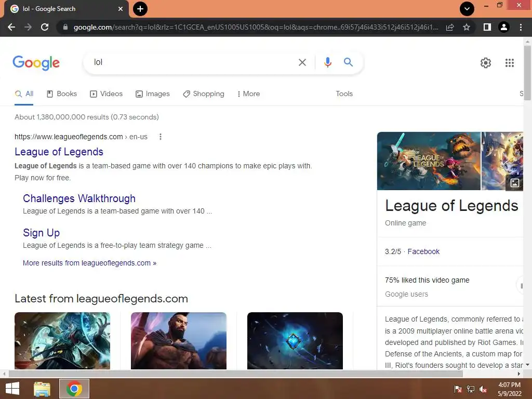Click the knowledge panel title League of Legends
This screenshot has width=532, height=399.
click(451, 206)
